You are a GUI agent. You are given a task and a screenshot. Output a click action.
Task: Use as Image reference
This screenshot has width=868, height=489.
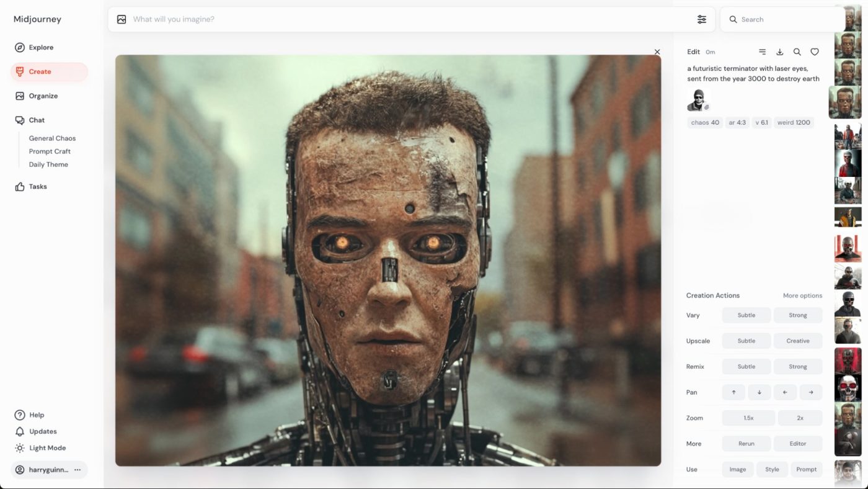click(738, 469)
